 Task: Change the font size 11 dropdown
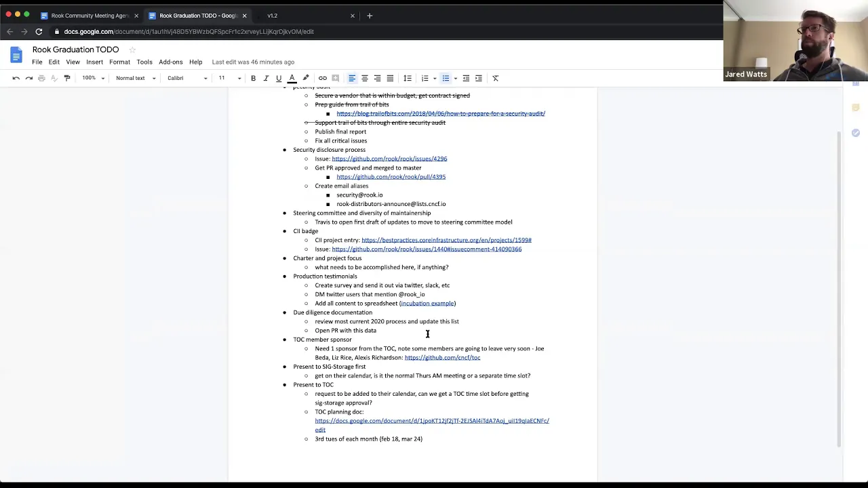tap(229, 78)
